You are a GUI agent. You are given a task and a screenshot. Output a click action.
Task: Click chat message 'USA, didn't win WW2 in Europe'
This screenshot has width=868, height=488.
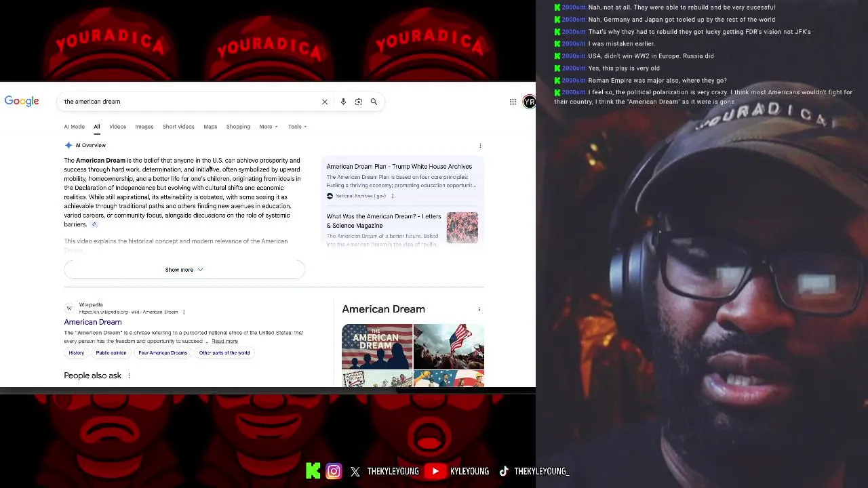(650, 56)
